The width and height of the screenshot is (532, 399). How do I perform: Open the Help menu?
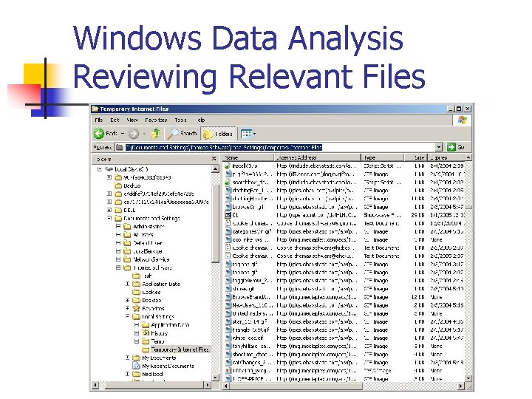coord(201,120)
